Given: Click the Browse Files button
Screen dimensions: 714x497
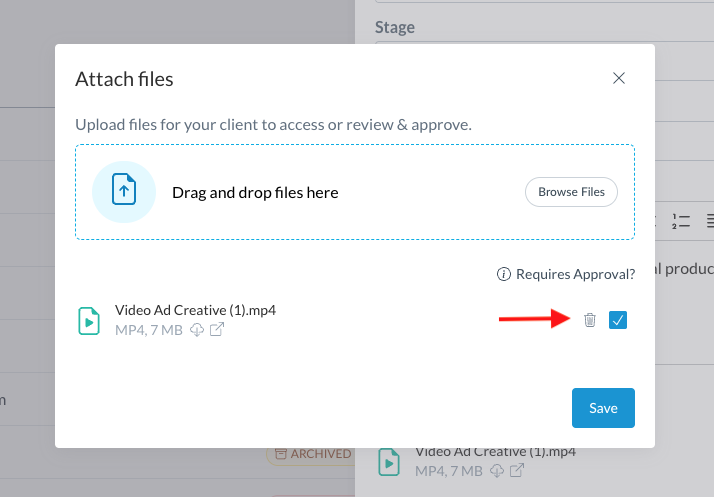Looking at the screenshot, I should click(572, 192).
